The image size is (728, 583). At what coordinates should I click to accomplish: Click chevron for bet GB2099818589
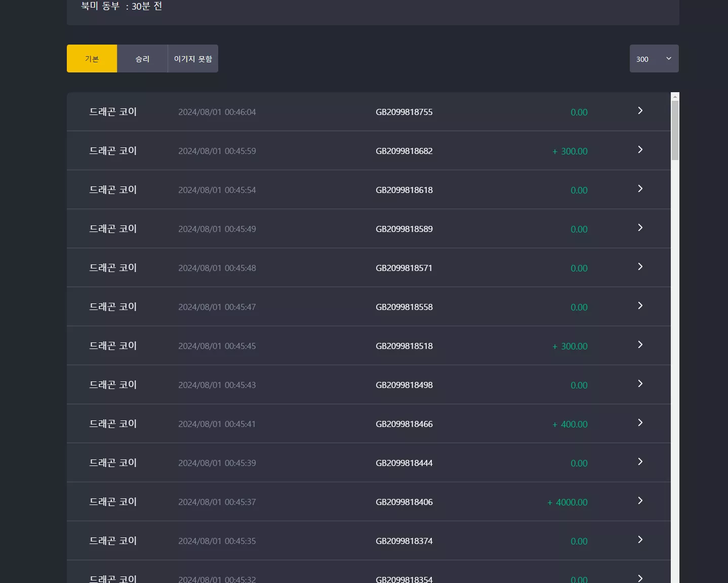pyautogui.click(x=640, y=227)
